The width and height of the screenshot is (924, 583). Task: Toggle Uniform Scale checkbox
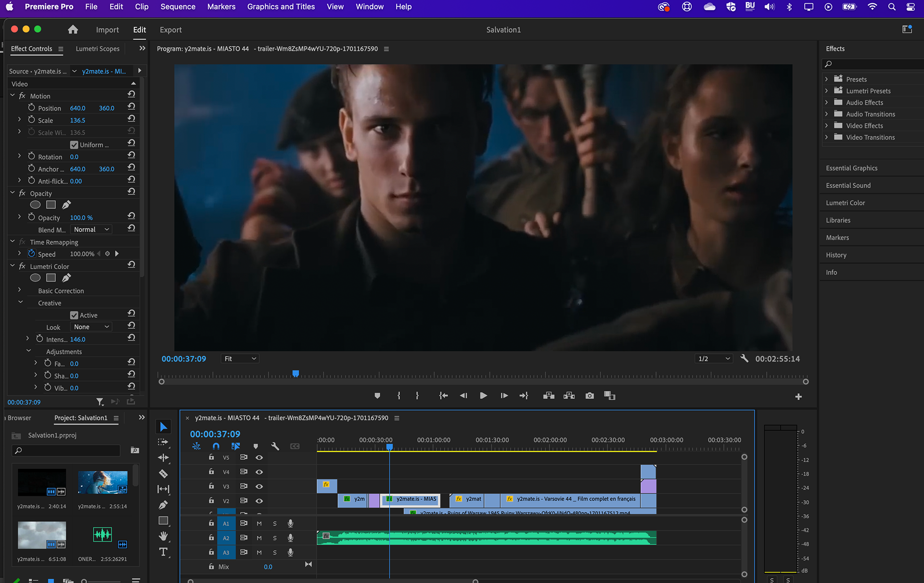[74, 145]
